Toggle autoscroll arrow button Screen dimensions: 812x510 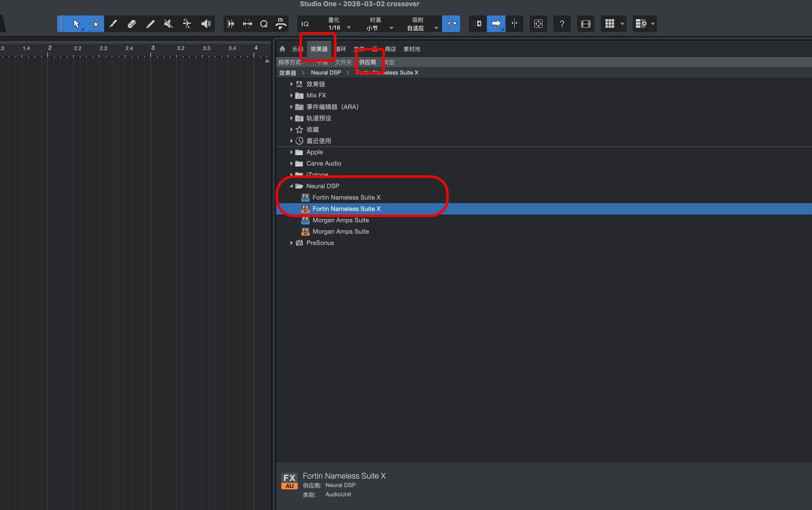pyautogui.click(x=496, y=24)
